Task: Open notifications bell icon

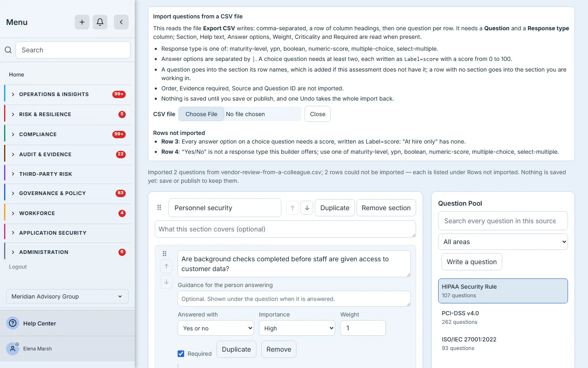Action: (x=100, y=22)
